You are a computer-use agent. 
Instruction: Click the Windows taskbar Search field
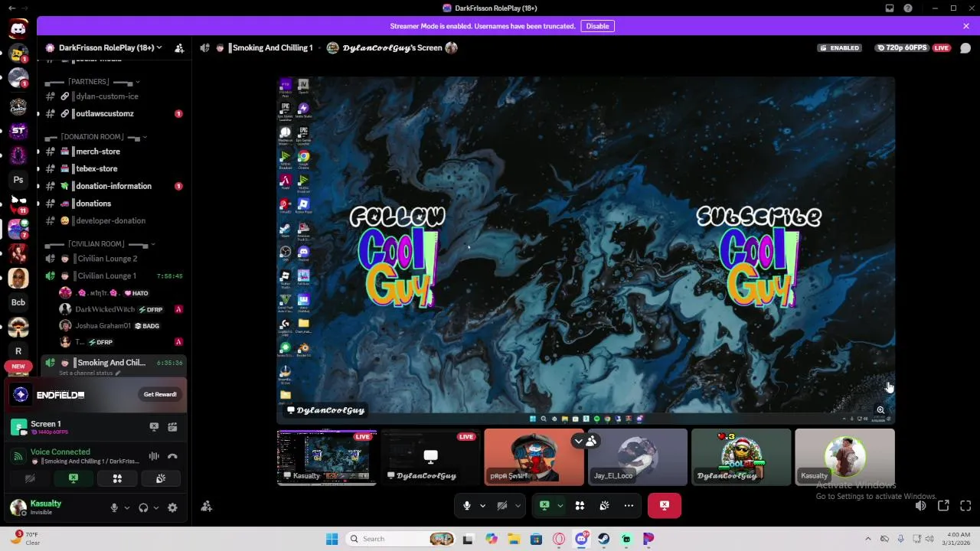[x=400, y=539]
